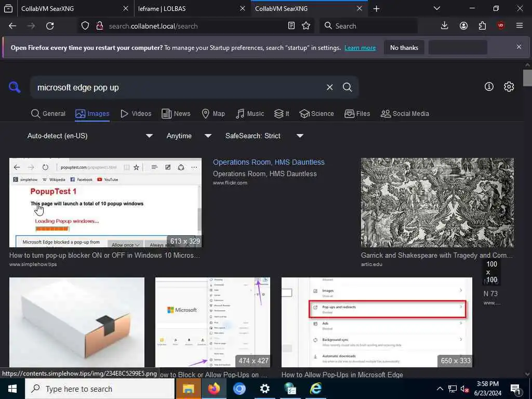Click the microsoft edge pop up search field
This screenshot has width=532, height=399.
tap(180, 87)
